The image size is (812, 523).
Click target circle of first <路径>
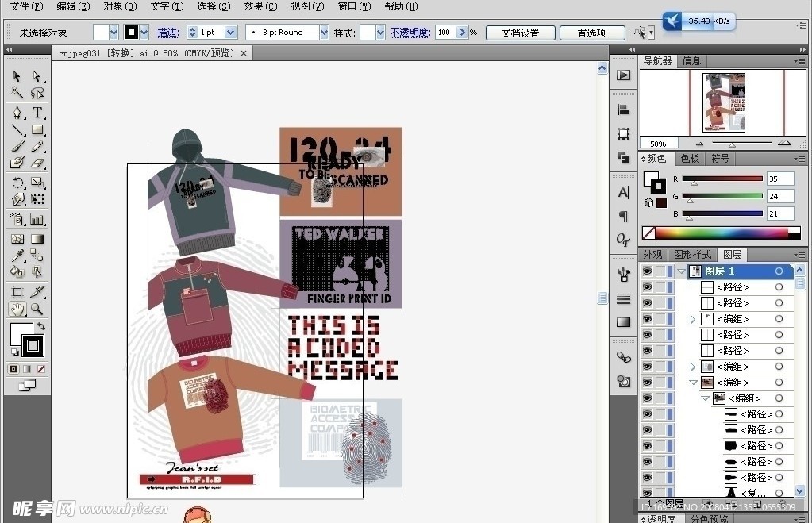pyautogui.click(x=779, y=286)
